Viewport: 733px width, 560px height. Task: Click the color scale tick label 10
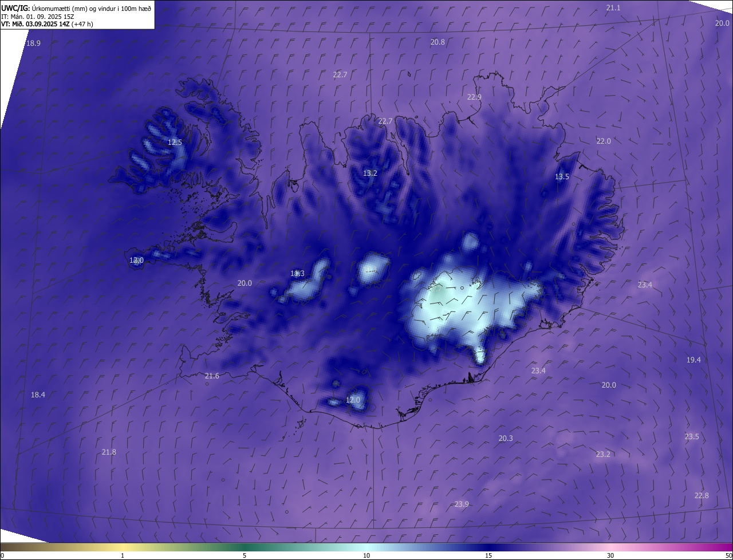tap(366, 556)
